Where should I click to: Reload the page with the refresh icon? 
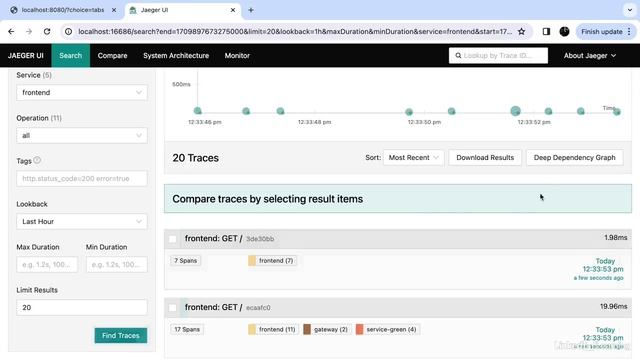[47, 31]
